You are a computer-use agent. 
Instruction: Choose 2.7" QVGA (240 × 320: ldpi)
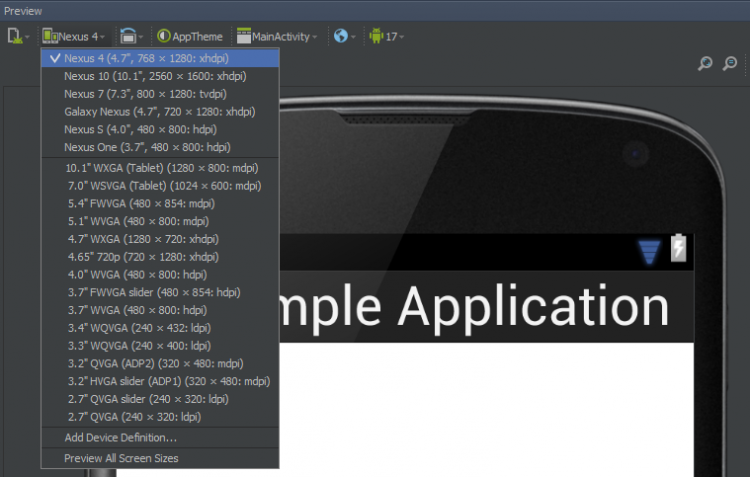pos(160,417)
